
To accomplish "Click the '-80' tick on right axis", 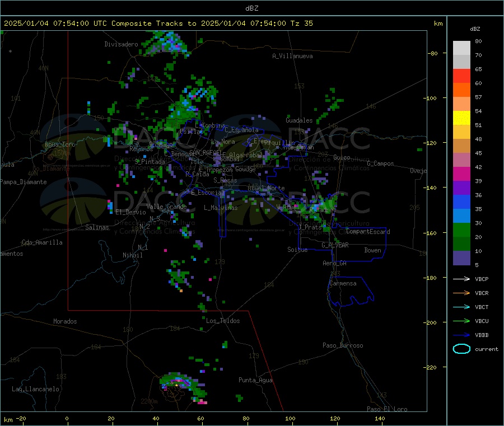I will pos(433,53).
